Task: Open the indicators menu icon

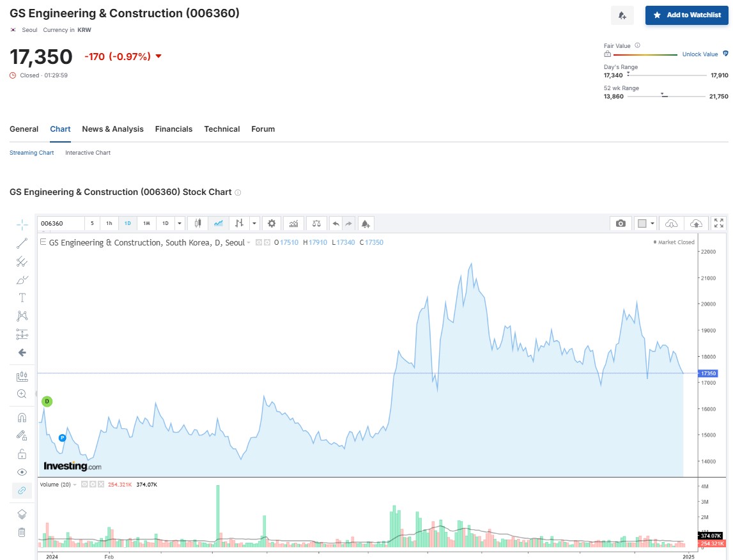Action: pyautogui.click(x=293, y=224)
